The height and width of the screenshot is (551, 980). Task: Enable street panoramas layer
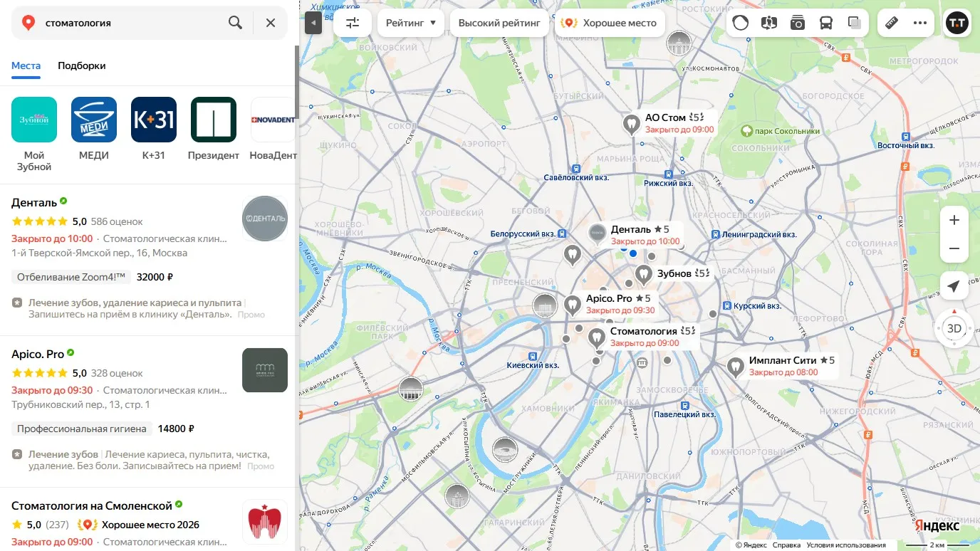pos(768,23)
